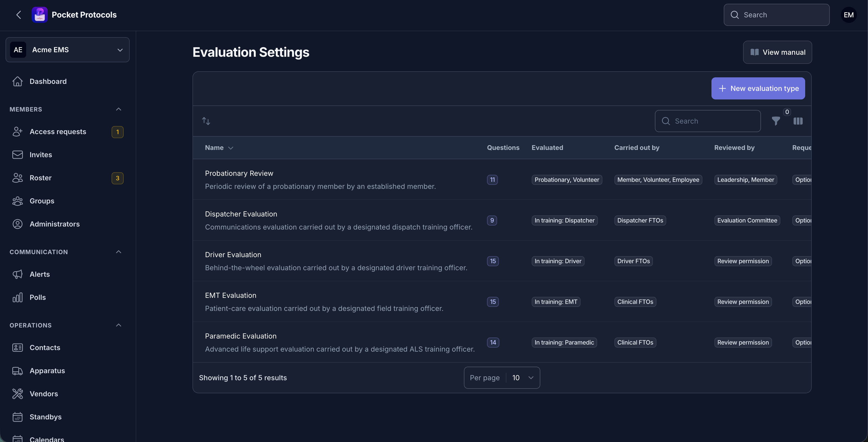The height and width of the screenshot is (442, 868).
Task: Click Showing 1 to 5 results text
Action: click(243, 378)
